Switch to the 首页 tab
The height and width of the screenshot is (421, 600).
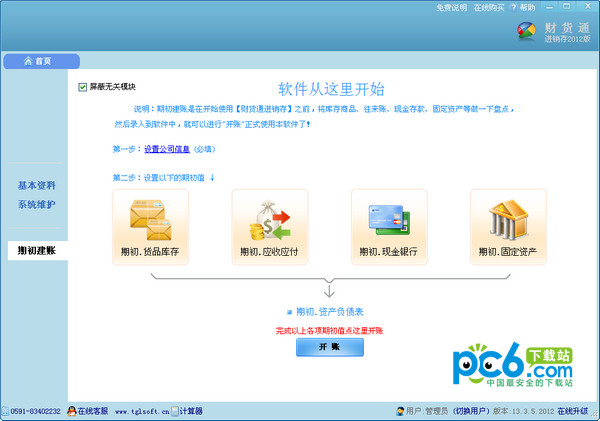pos(41,61)
